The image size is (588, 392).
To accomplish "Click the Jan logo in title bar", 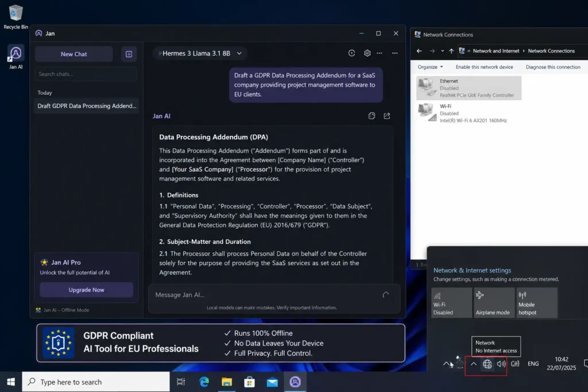I will pos(38,33).
